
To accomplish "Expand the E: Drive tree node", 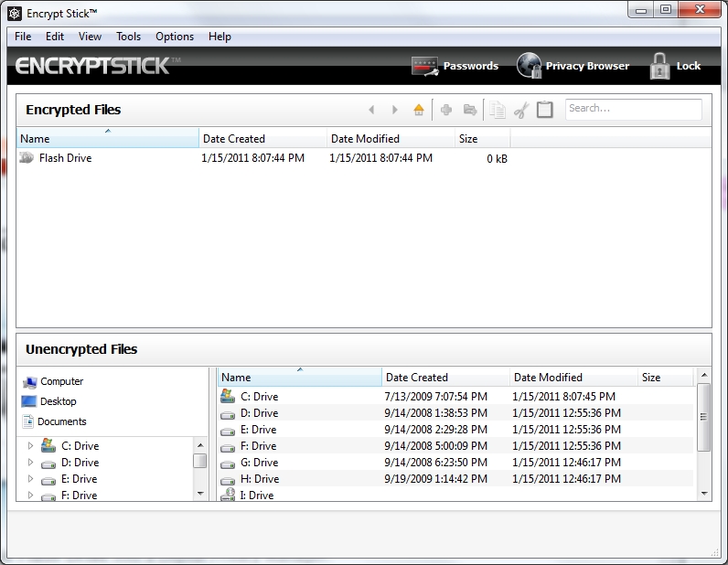I will click(x=31, y=479).
